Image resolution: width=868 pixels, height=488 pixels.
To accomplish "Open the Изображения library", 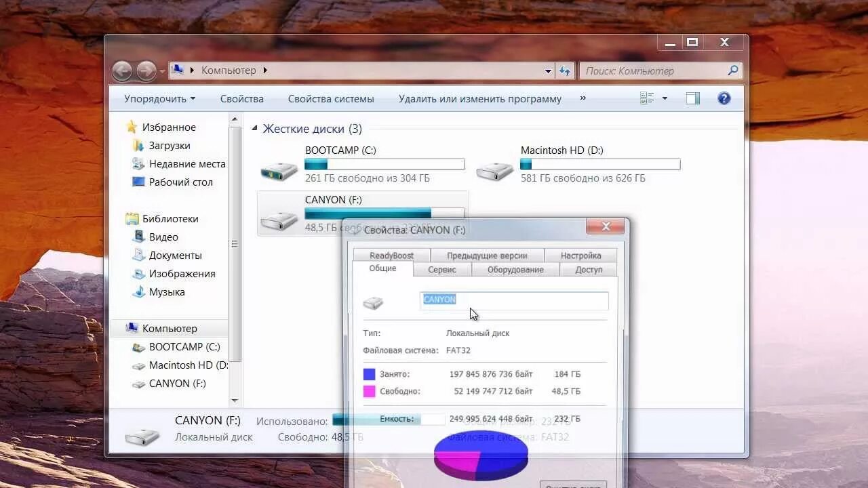I will pyautogui.click(x=182, y=274).
